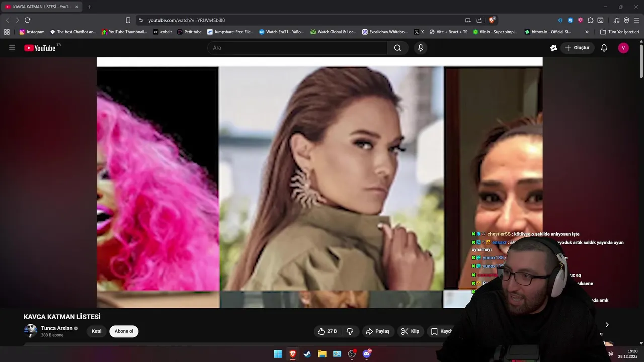Click the YouTube search magnifier button

pyautogui.click(x=397, y=48)
